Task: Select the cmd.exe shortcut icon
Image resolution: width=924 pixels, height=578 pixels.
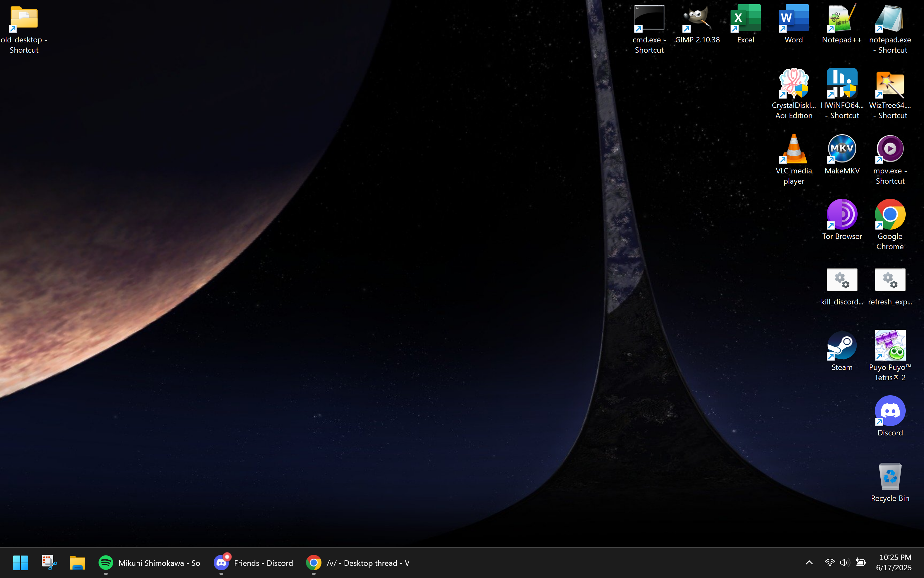Action: point(649,30)
